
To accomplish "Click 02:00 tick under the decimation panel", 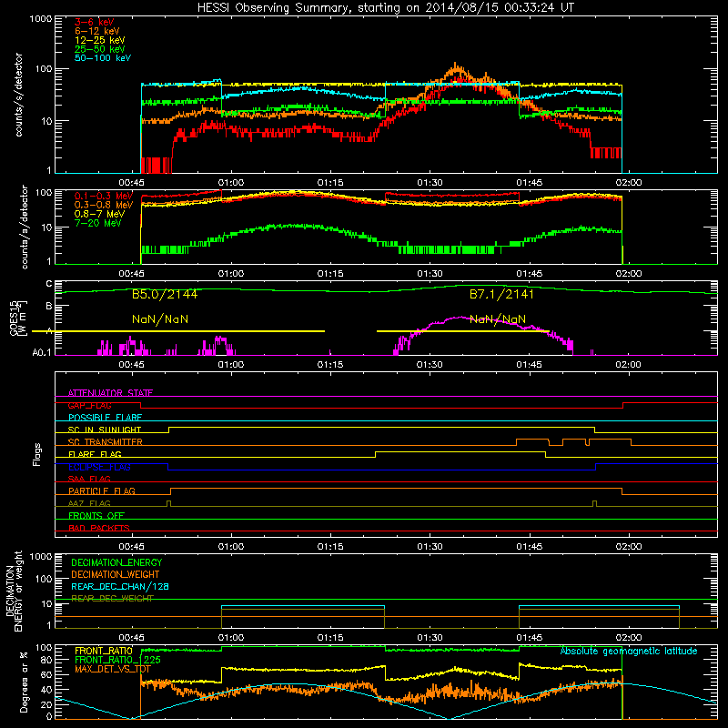I will (x=629, y=638).
